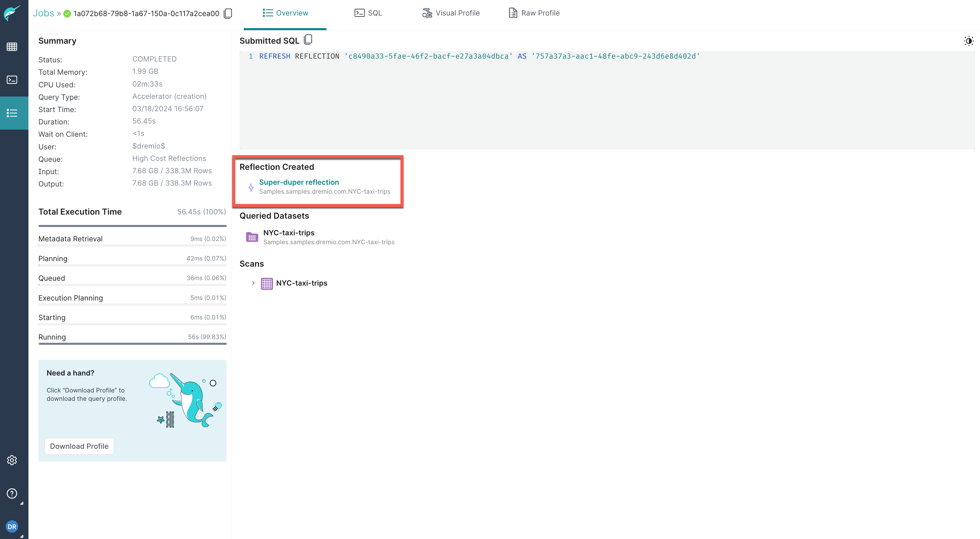Open the Super-duper reflection link

tap(299, 182)
